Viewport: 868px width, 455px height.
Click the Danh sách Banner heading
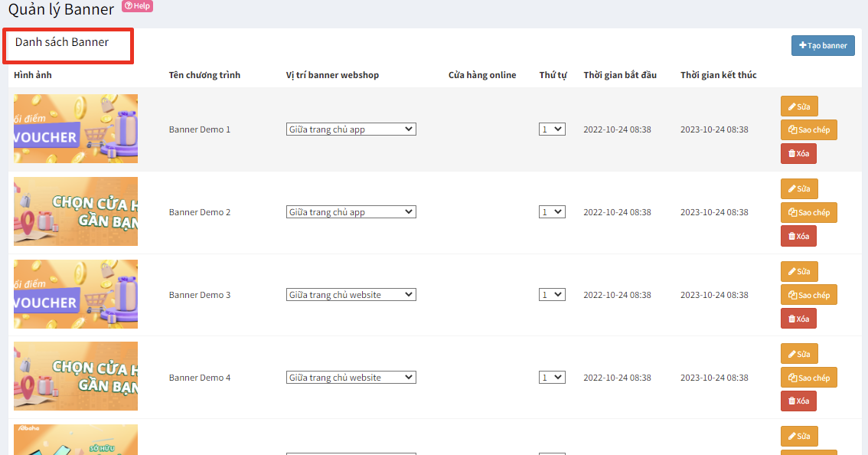point(62,42)
